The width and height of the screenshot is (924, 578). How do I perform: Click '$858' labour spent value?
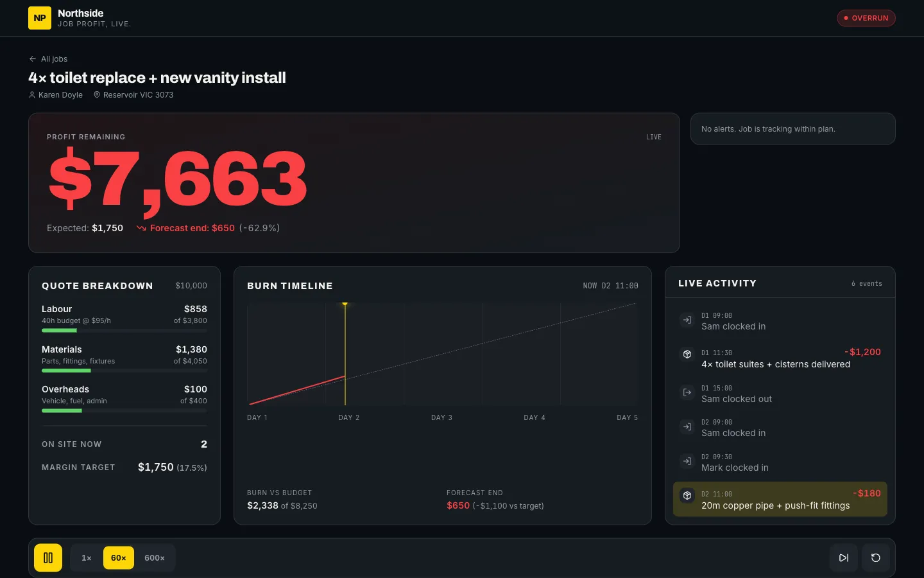(196, 309)
